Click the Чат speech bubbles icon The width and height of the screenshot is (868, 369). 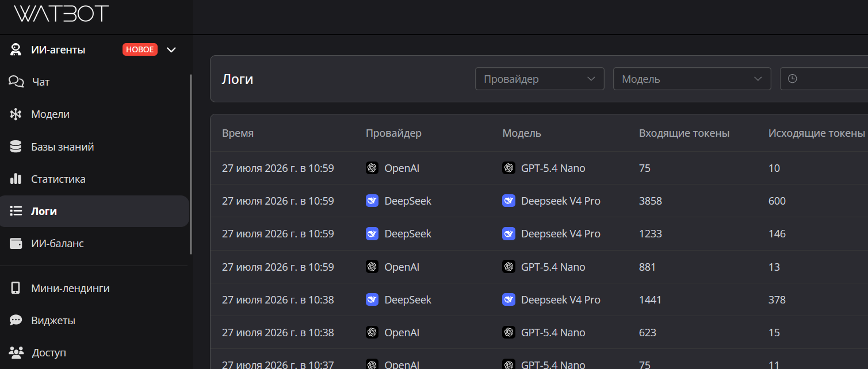click(x=16, y=82)
